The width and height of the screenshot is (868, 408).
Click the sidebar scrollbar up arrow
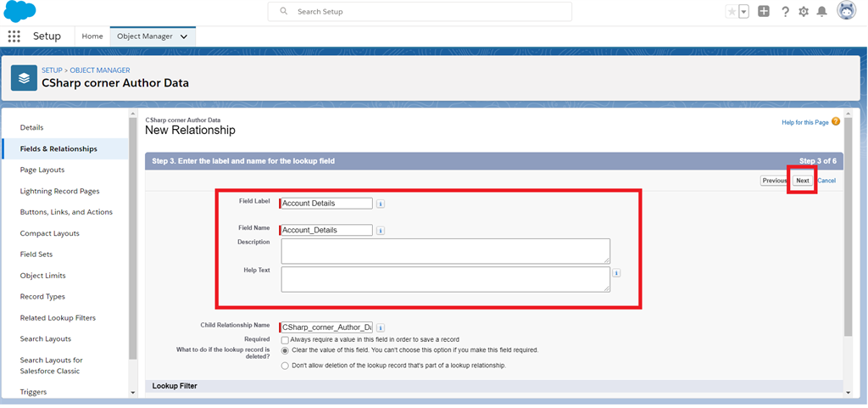[x=132, y=114]
